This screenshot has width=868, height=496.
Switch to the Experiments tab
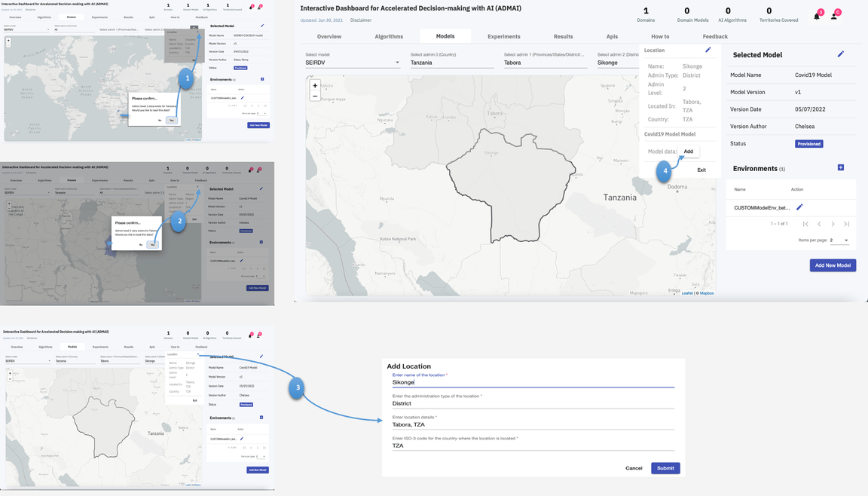click(503, 35)
